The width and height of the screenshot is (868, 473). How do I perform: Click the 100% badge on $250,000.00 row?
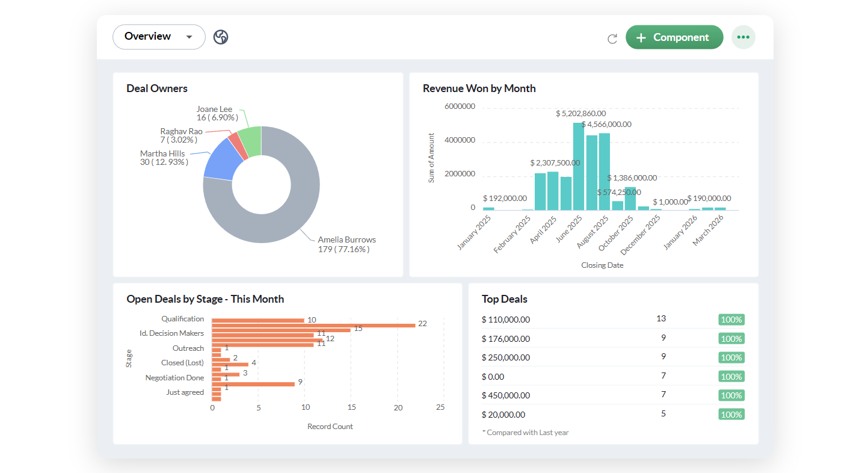(x=731, y=357)
